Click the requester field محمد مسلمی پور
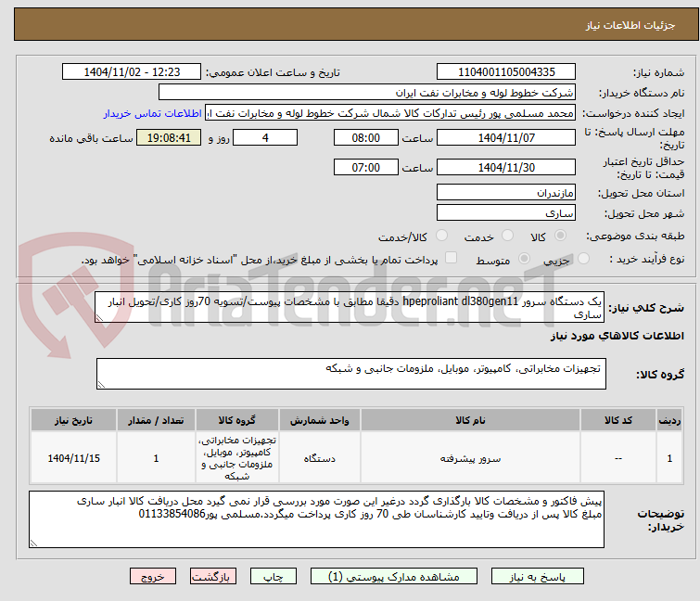The height and width of the screenshot is (601, 700). [x=390, y=113]
